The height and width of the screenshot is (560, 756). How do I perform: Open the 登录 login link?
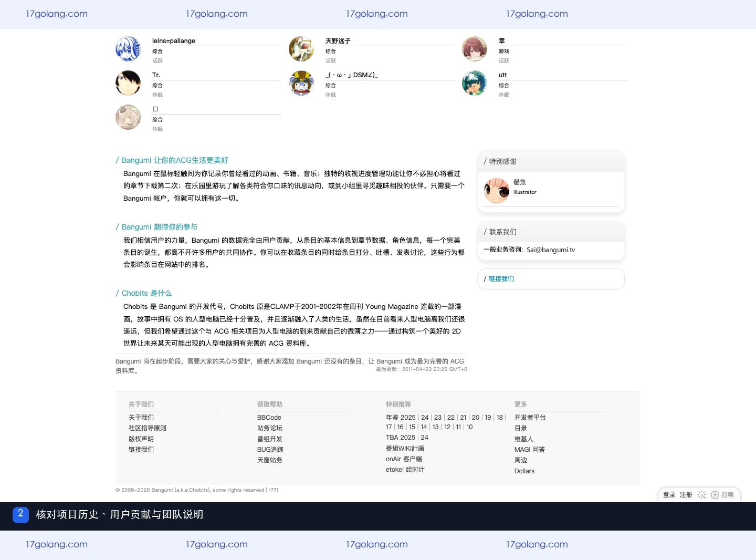[669, 495]
